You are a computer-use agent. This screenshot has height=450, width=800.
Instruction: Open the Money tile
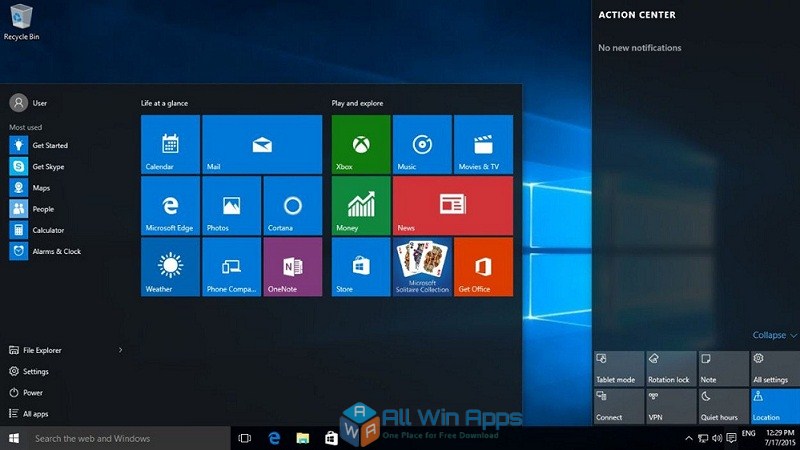tap(361, 206)
